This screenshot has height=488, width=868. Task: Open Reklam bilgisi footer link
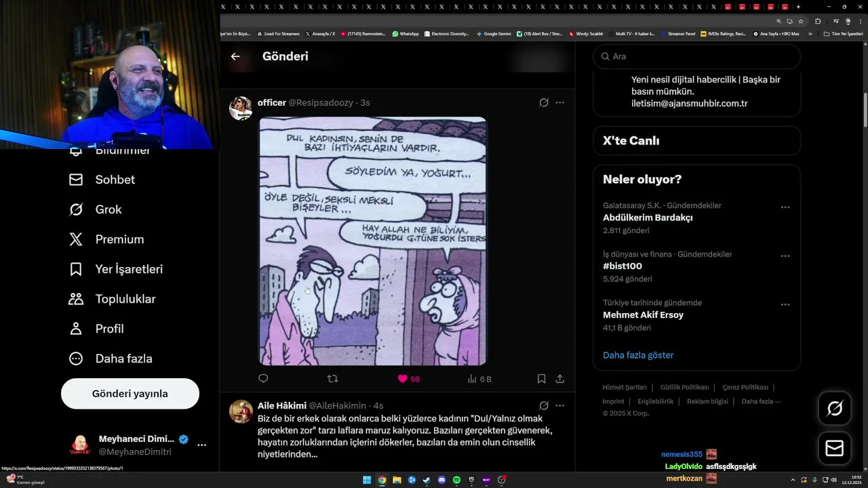pyautogui.click(x=707, y=401)
